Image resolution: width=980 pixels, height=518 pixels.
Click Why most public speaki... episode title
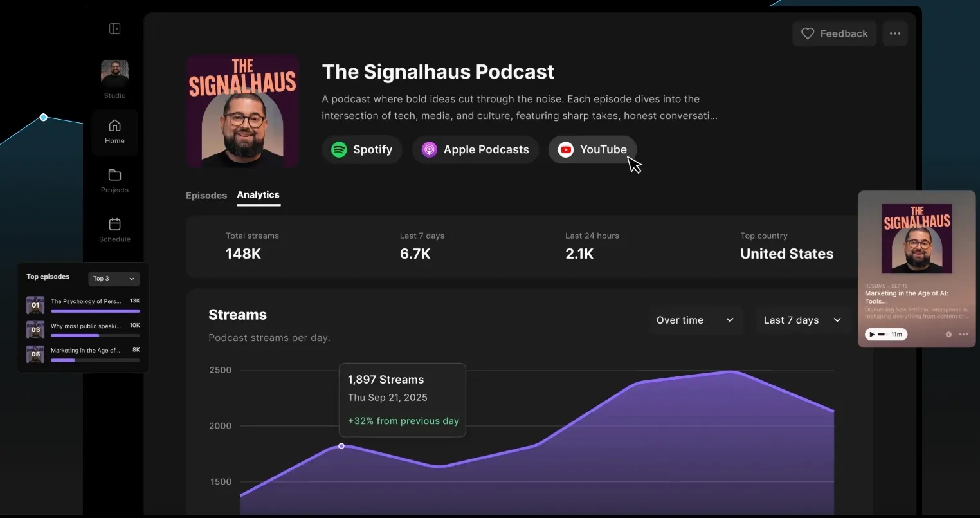tap(86, 326)
